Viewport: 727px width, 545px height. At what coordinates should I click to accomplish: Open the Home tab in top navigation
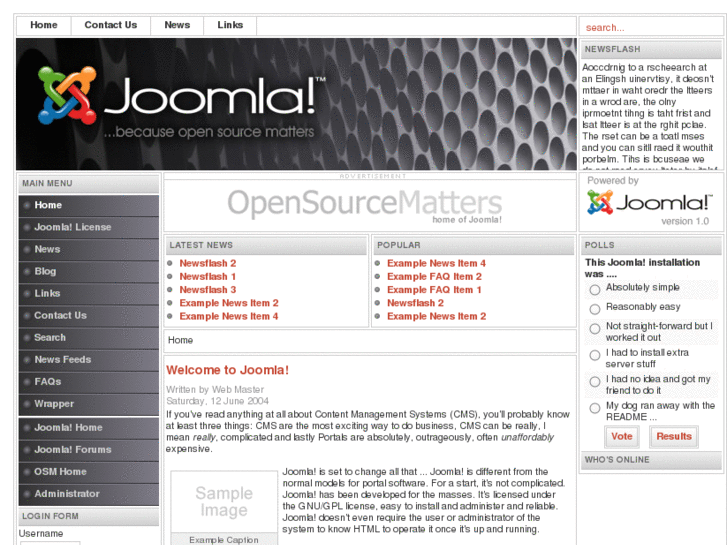(44, 25)
